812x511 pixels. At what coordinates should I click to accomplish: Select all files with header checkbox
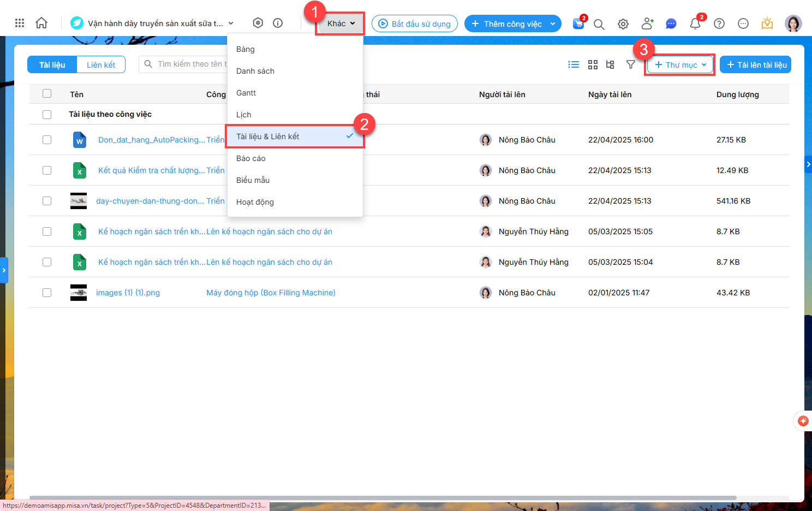click(47, 94)
